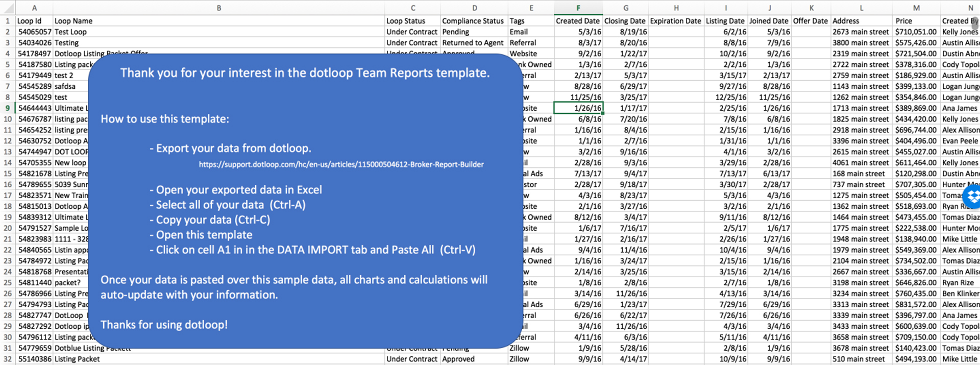Select cell with Loop Id 54065057
Viewport: 980px width, 365px height.
[x=34, y=32]
